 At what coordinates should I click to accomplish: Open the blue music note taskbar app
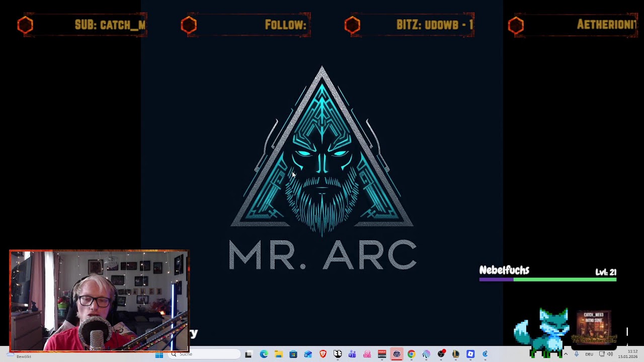pyautogui.click(x=486, y=354)
